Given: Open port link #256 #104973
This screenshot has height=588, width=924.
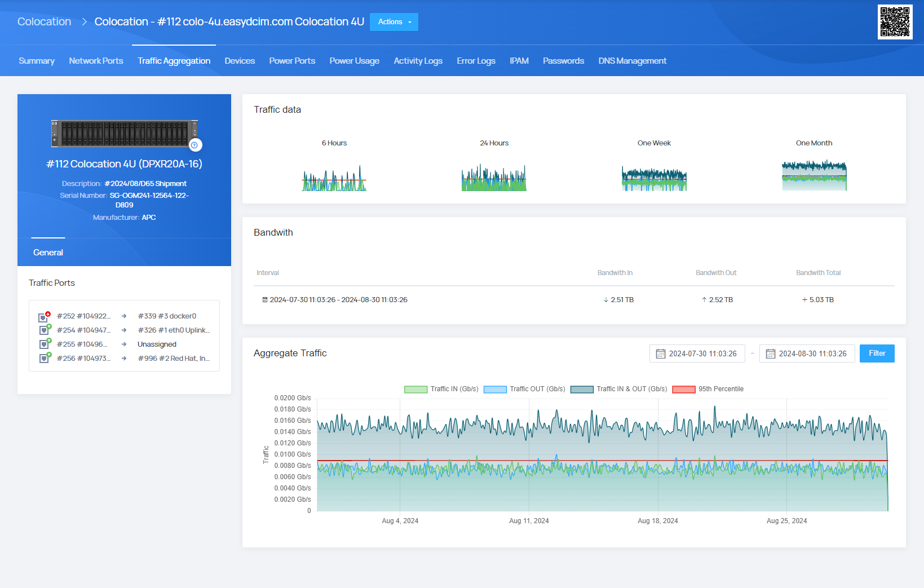Looking at the screenshot, I should 83,359.
